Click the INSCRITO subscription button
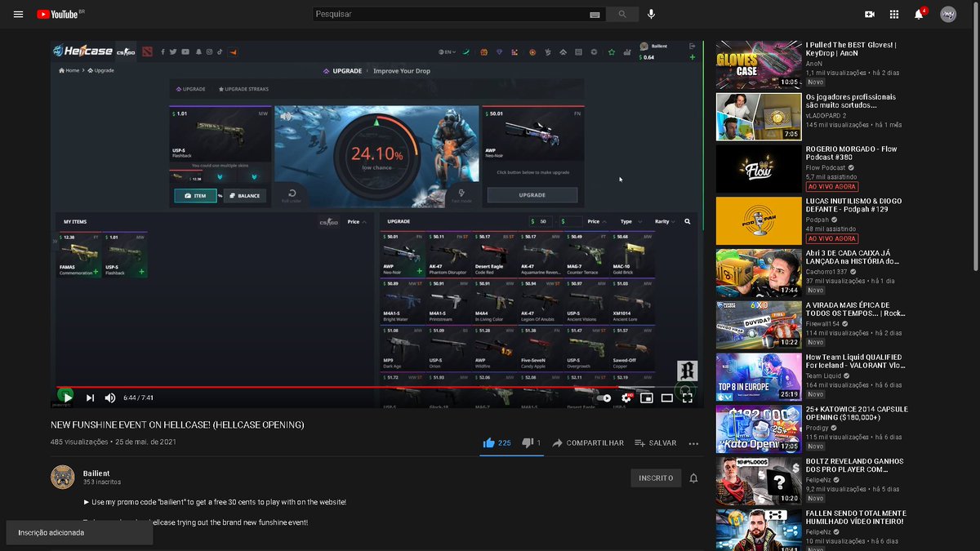Image resolution: width=980 pixels, height=551 pixels. pos(656,478)
